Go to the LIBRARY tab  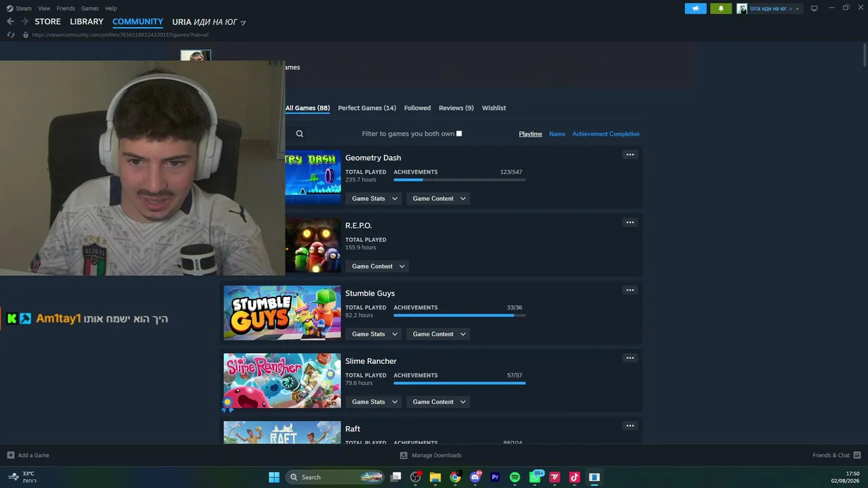coord(87,22)
